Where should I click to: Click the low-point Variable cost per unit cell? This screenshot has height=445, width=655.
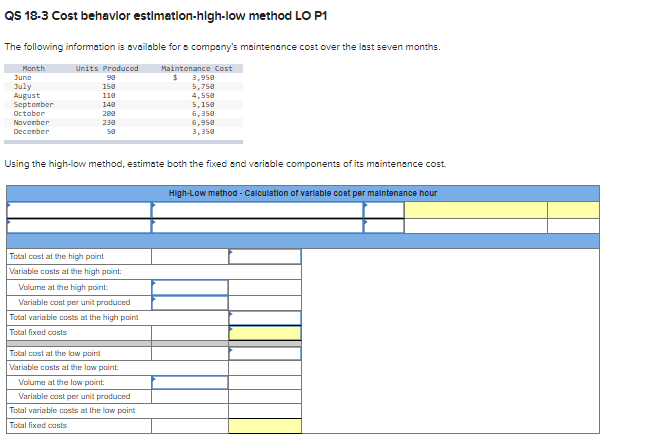tap(190, 397)
